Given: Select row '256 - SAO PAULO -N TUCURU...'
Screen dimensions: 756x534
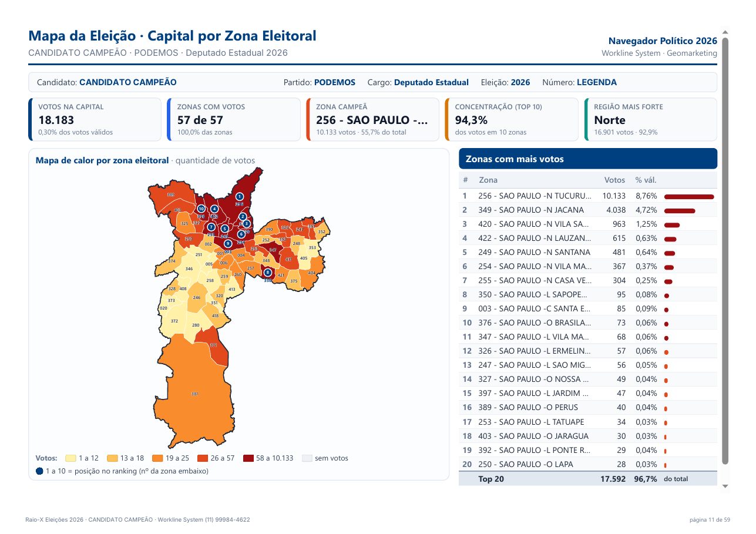Looking at the screenshot, I should (x=588, y=196).
